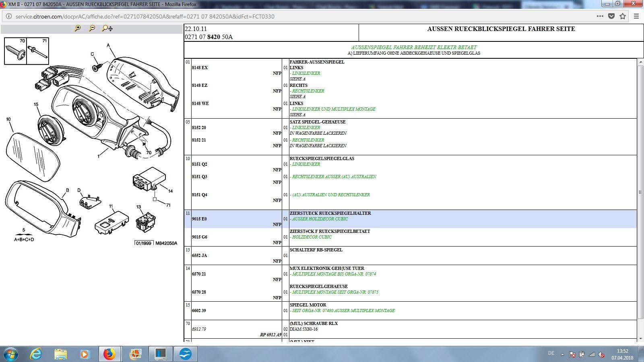The image size is (644, 362).
Task: Click RUECKSPIEGELSPIEGELGLAS heading
Action: pyautogui.click(x=322, y=158)
